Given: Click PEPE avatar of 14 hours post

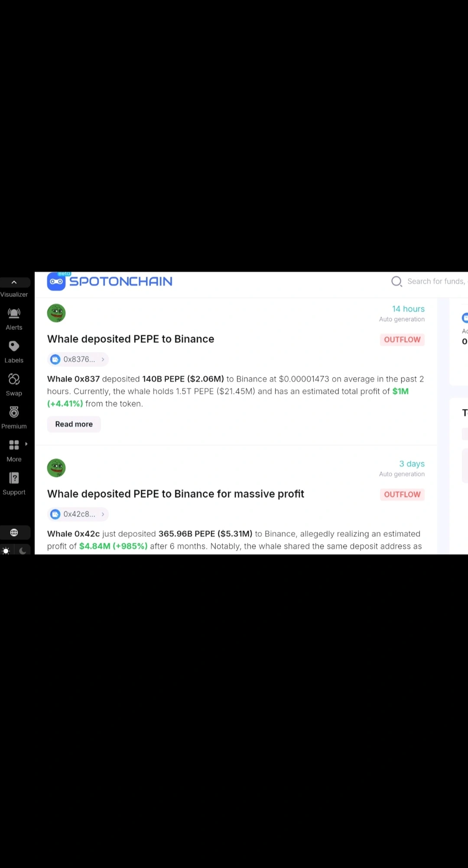Looking at the screenshot, I should pos(56,313).
